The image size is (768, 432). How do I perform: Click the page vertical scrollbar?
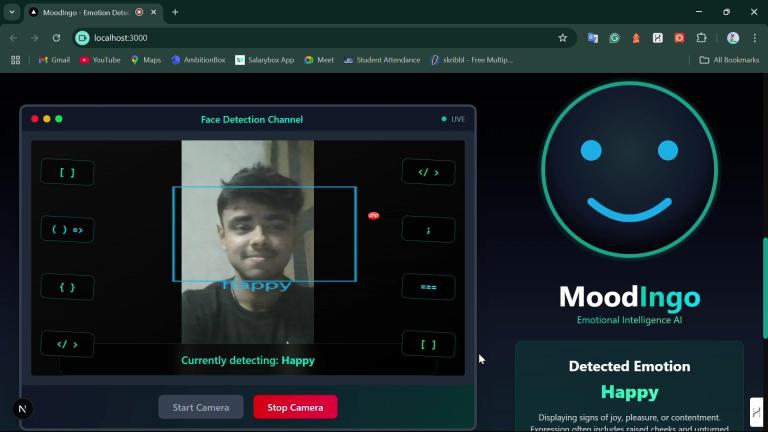[765, 288]
